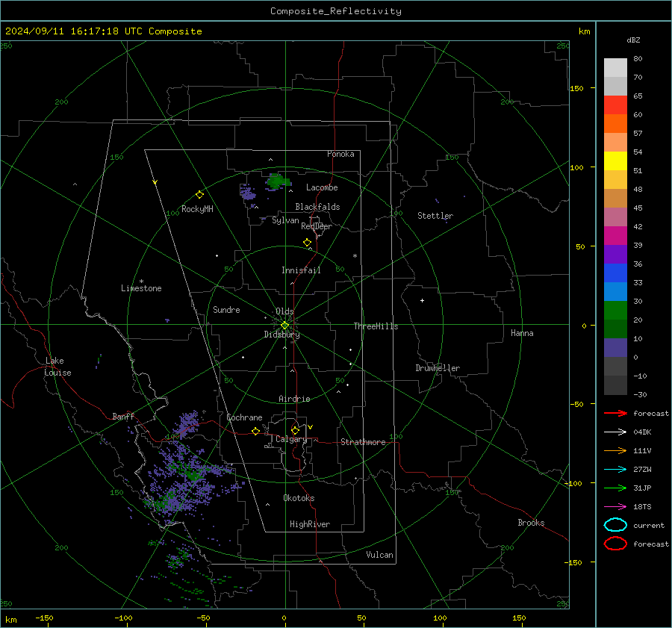Pick the orange 111V arrow legend icon
Screen dimensions: 672x628
[x=615, y=450]
